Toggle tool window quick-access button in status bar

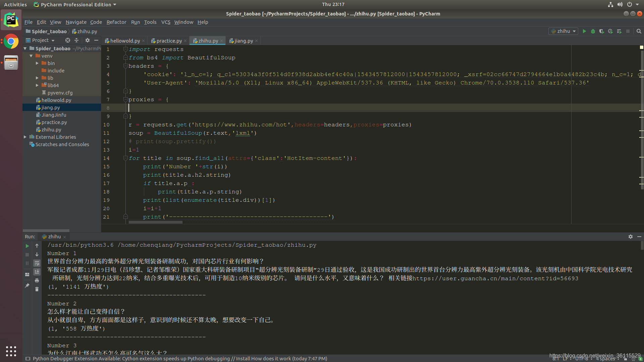click(x=28, y=359)
